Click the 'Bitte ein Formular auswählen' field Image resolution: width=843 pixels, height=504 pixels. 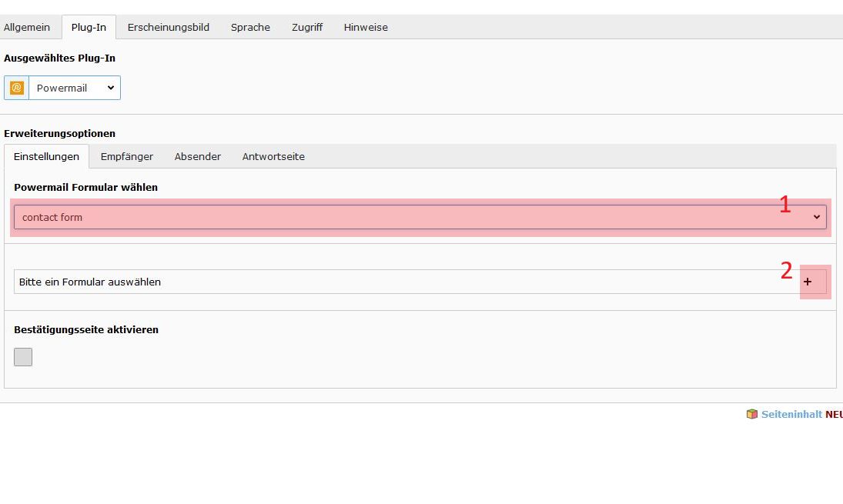pyautogui.click(x=400, y=282)
